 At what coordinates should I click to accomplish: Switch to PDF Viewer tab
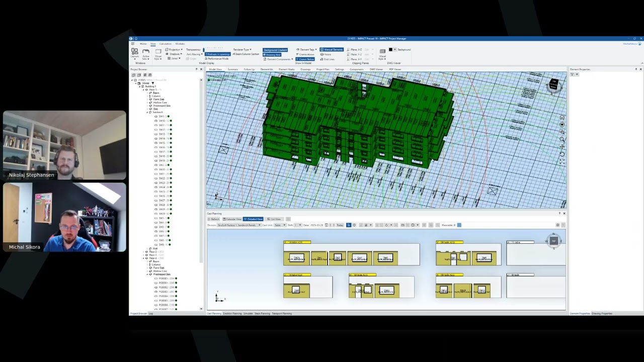click(x=394, y=69)
